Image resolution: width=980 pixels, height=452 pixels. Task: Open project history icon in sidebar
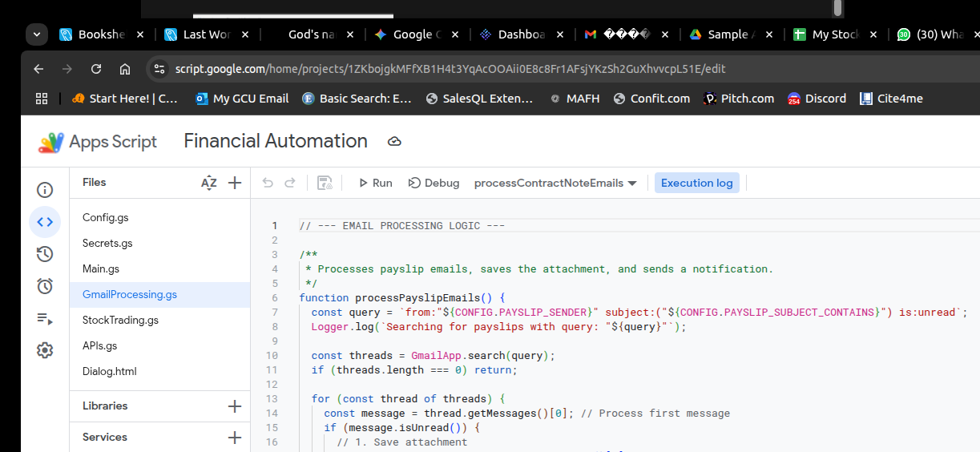45,254
